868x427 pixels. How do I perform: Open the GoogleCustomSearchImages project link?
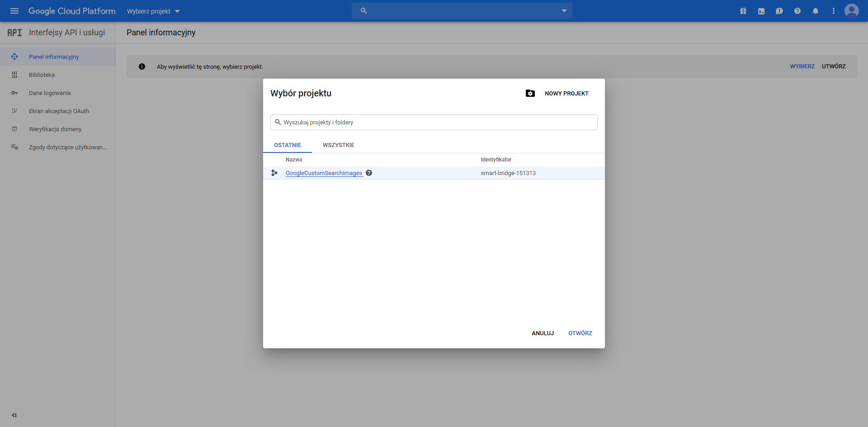point(324,173)
